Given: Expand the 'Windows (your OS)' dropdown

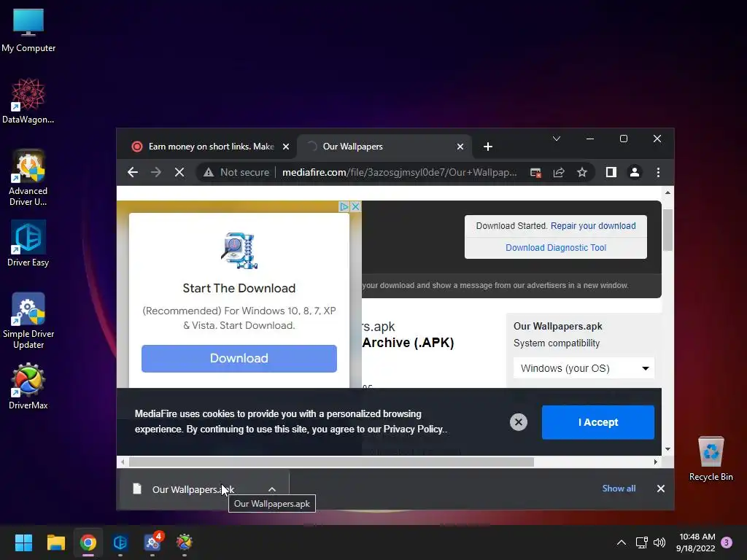Looking at the screenshot, I should [x=584, y=368].
